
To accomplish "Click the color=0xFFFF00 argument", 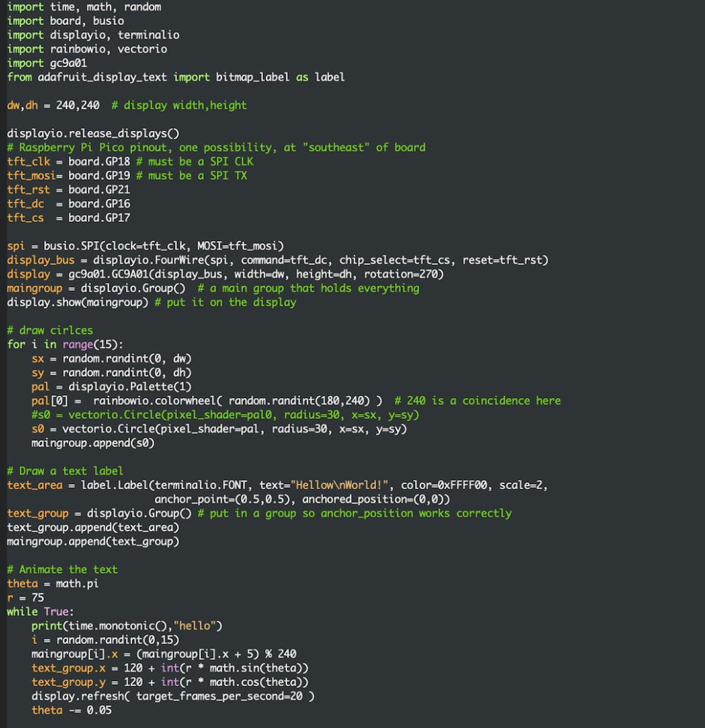I will point(444,485).
